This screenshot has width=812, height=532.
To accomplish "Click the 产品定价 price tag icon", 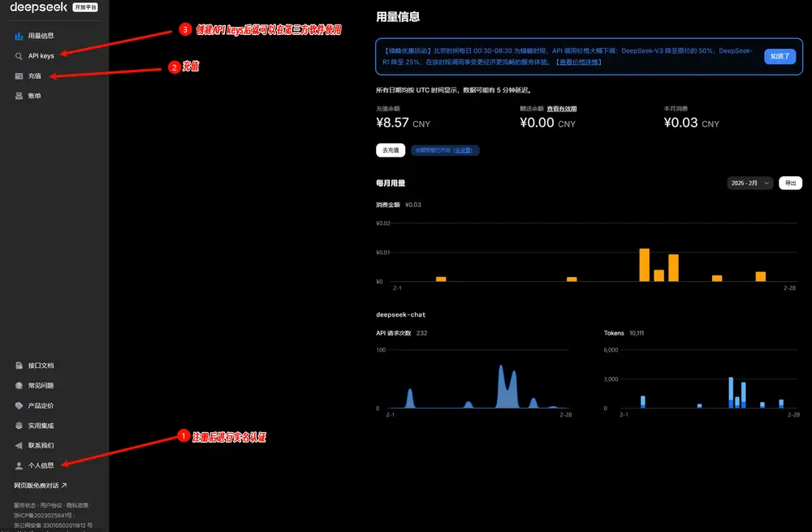I will 19,405.
